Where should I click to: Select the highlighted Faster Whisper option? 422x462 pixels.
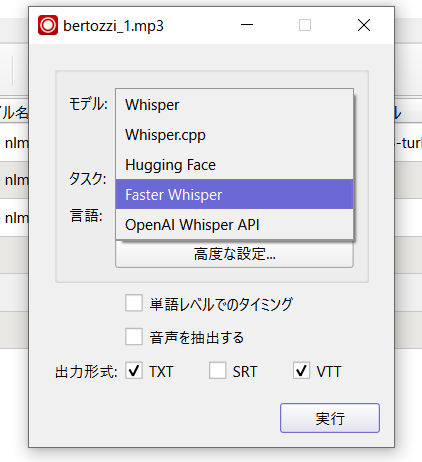[x=234, y=194]
